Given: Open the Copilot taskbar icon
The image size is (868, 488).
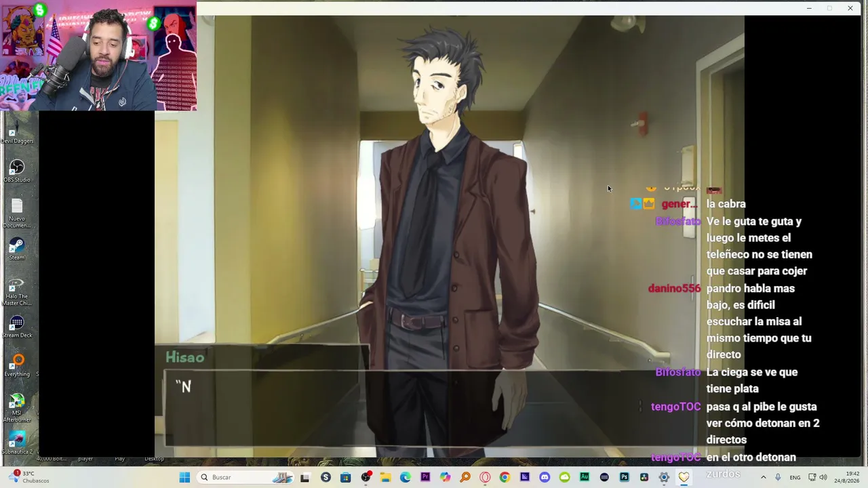Looking at the screenshot, I should tap(445, 477).
